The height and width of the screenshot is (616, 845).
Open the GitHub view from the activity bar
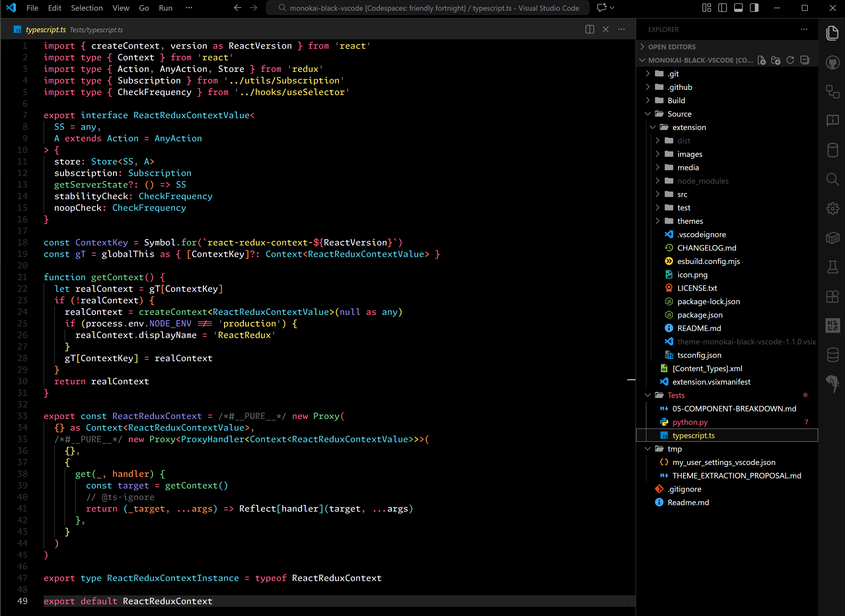click(833, 62)
